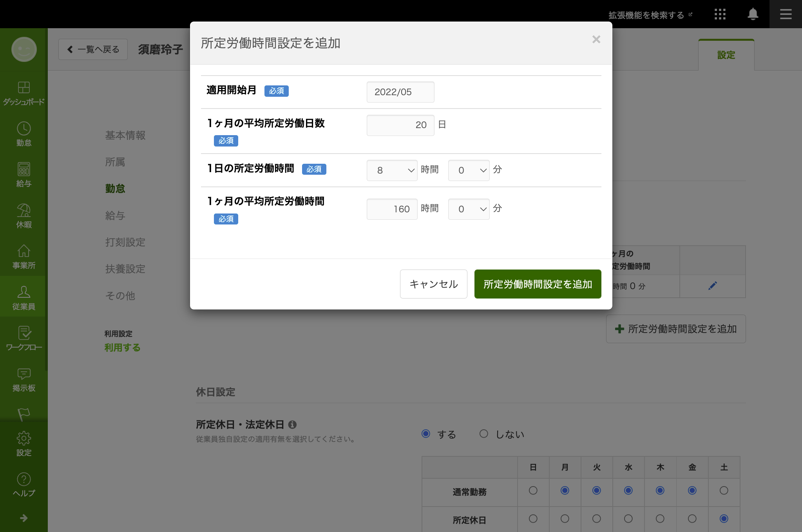
Task: Focus the 適用開始月 date field
Action: point(400,92)
